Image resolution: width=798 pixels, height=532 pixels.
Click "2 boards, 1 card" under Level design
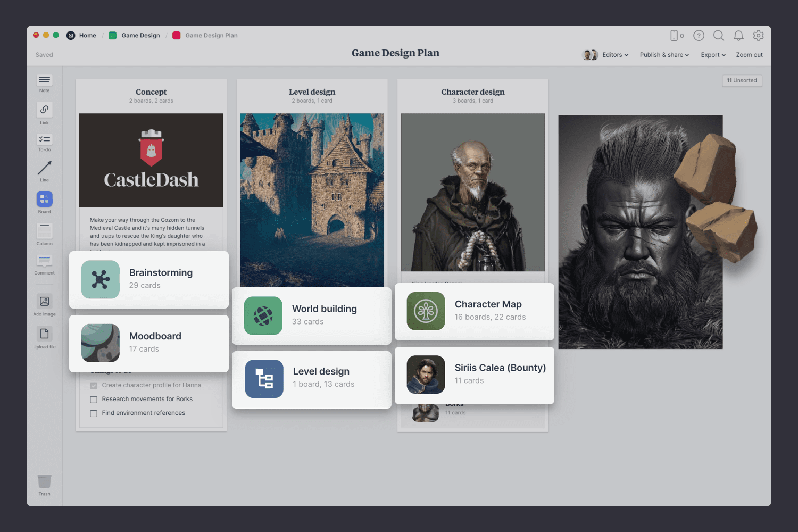pyautogui.click(x=312, y=101)
